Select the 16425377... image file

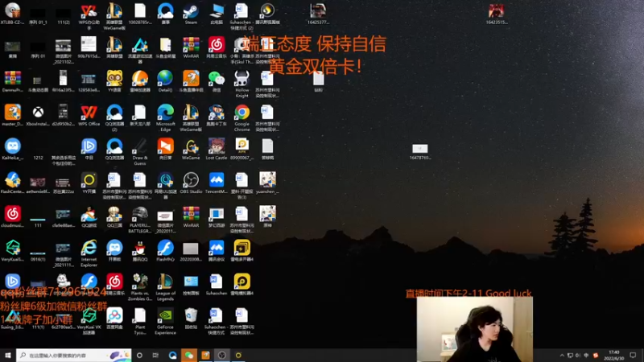coord(318,14)
